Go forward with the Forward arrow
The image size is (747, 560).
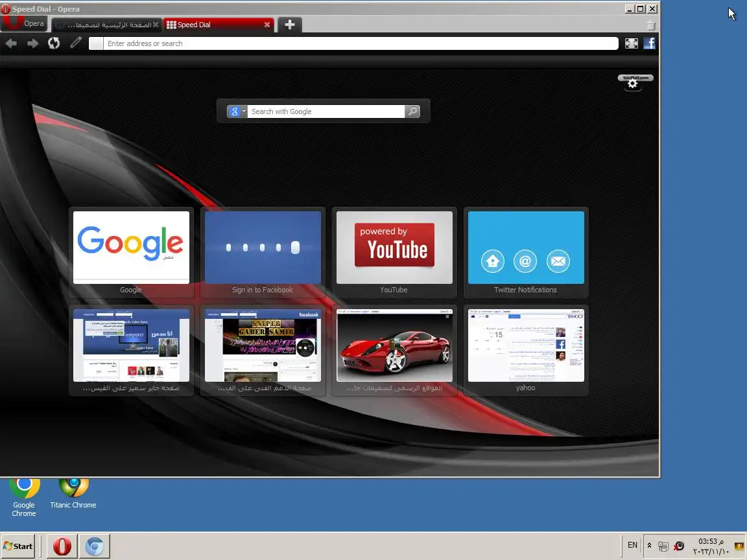[33, 43]
